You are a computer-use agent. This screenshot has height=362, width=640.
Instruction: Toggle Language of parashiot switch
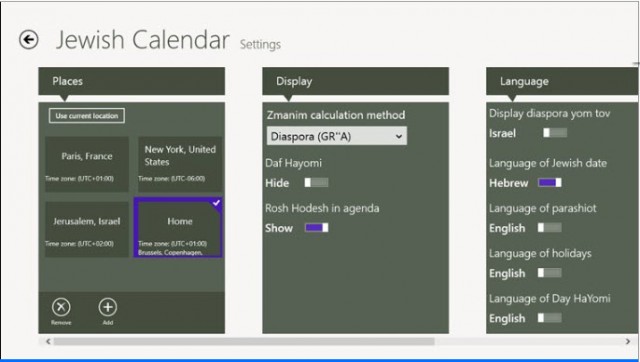pyautogui.click(x=550, y=228)
